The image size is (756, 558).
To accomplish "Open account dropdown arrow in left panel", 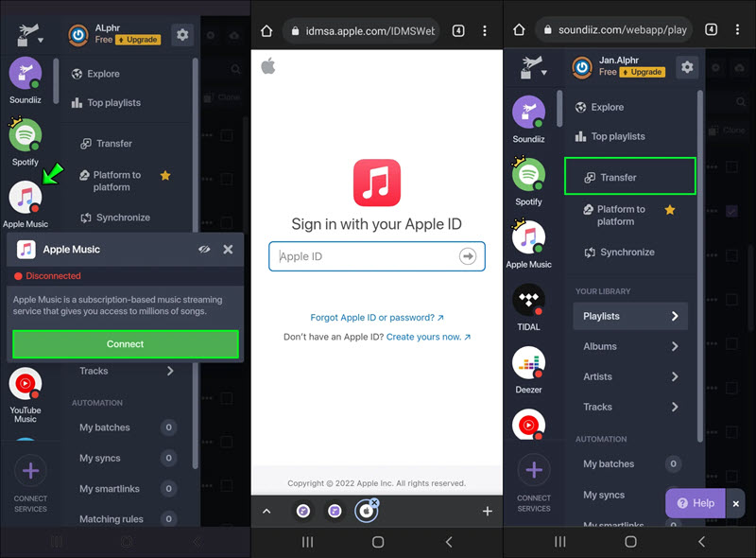I will 41,41.
